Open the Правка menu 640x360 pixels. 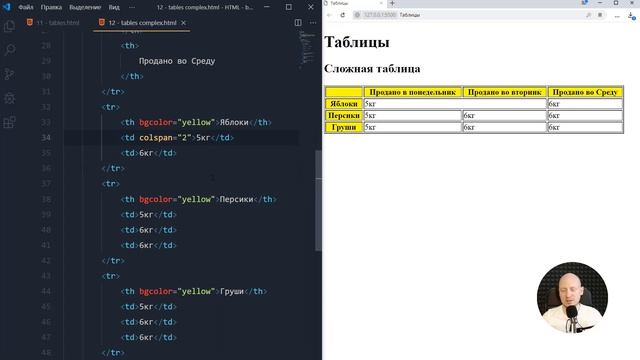point(51,7)
